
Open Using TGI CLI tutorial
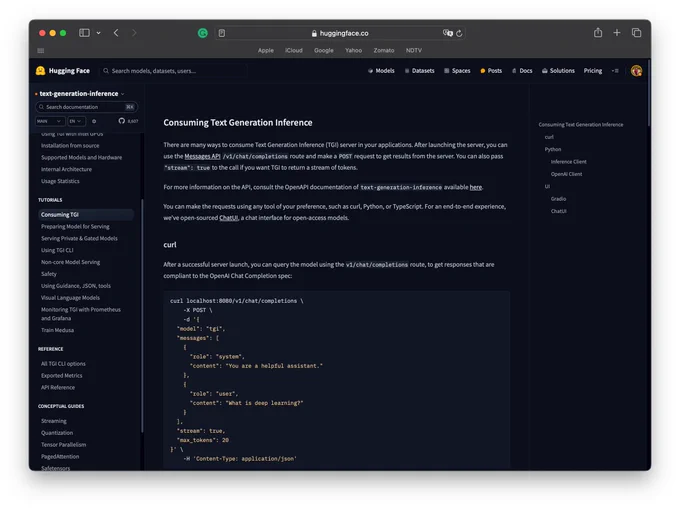point(57,250)
